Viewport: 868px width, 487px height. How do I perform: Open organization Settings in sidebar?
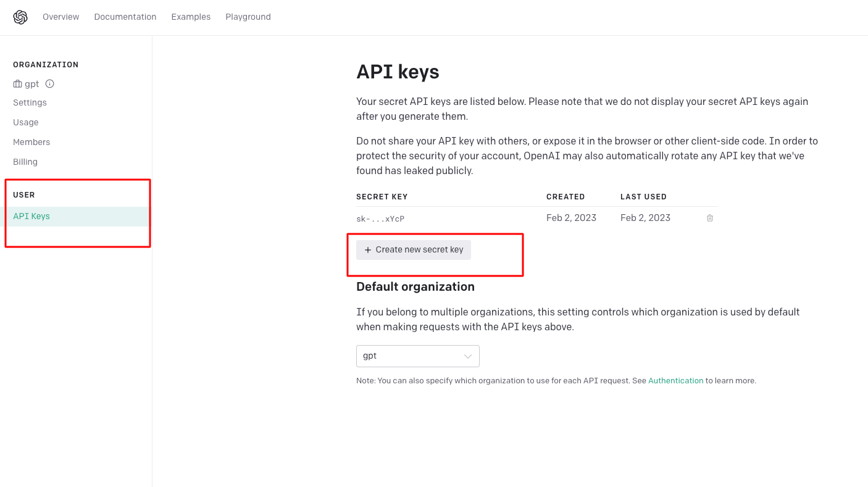pos(30,102)
